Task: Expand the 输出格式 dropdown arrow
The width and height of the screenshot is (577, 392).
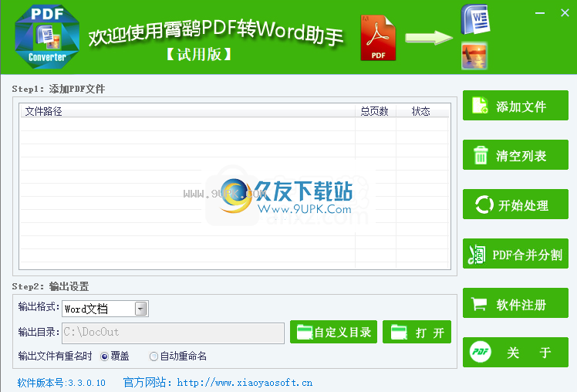Action: [141, 309]
